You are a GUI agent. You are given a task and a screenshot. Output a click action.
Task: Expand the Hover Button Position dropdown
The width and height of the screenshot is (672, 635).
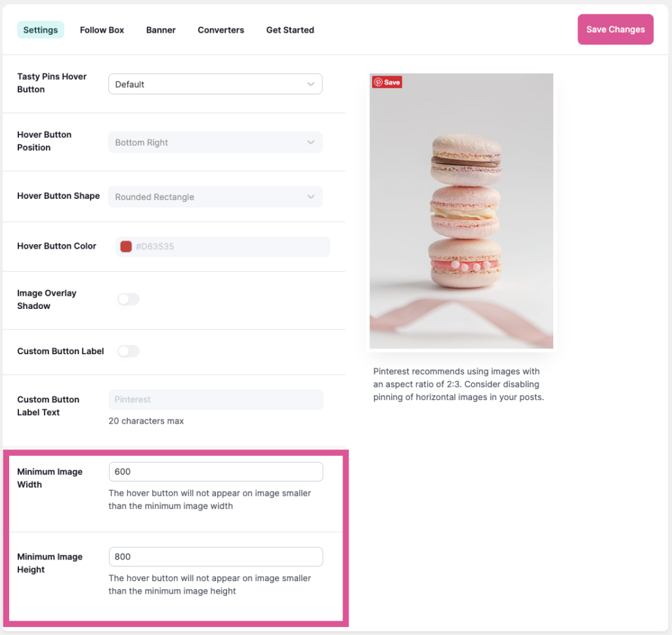pyautogui.click(x=215, y=142)
